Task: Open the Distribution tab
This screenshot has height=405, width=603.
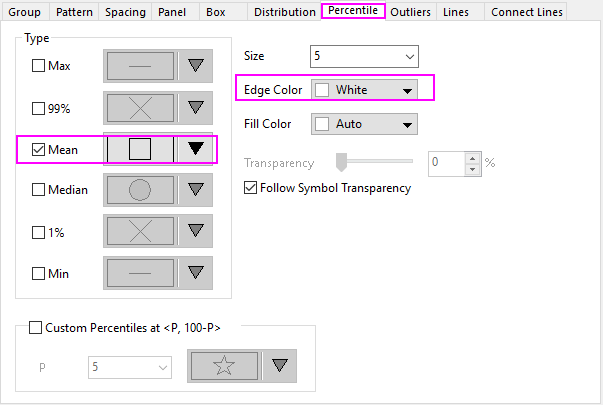Action: (x=284, y=12)
